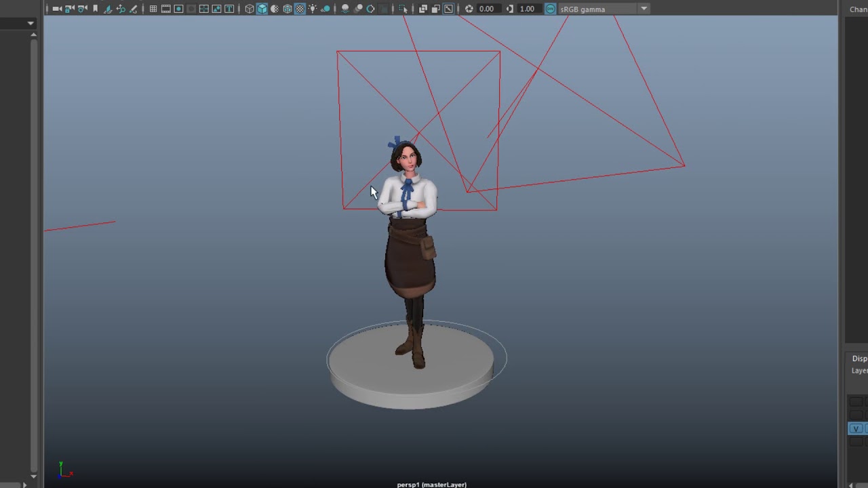The height and width of the screenshot is (488, 868).
Task: Toggle X-Ray Active Components icon
Action: point(435,9)
